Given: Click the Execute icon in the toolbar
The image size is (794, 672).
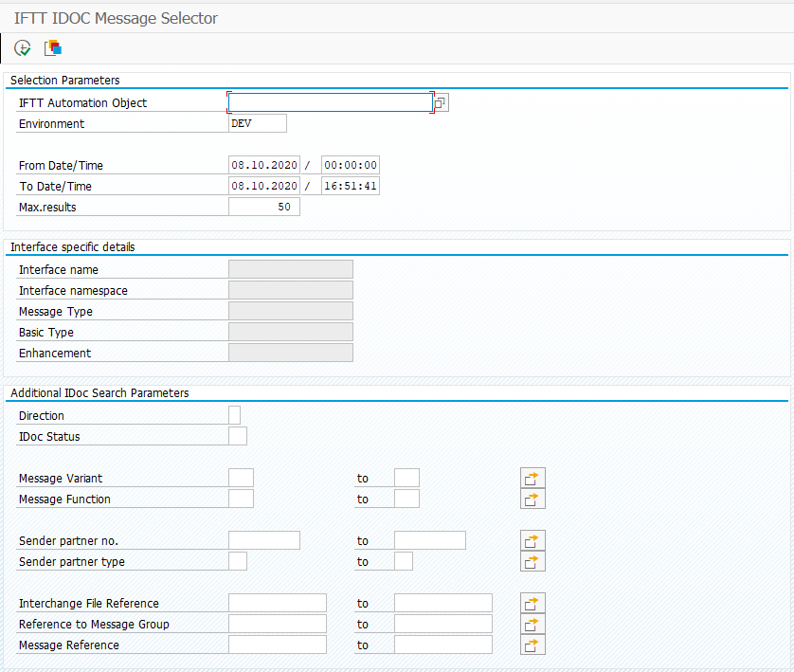Looking at the screenshot, I should (x=21, y=47).
